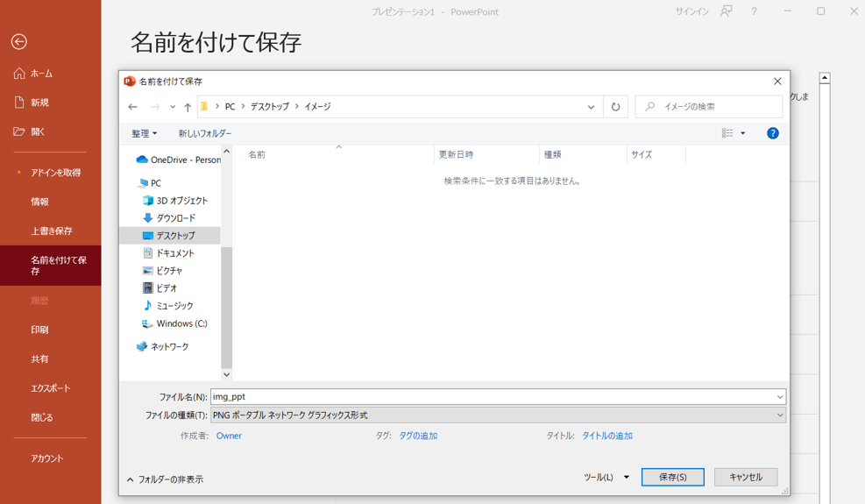Open Windows (C:) drive

(181, 323)
